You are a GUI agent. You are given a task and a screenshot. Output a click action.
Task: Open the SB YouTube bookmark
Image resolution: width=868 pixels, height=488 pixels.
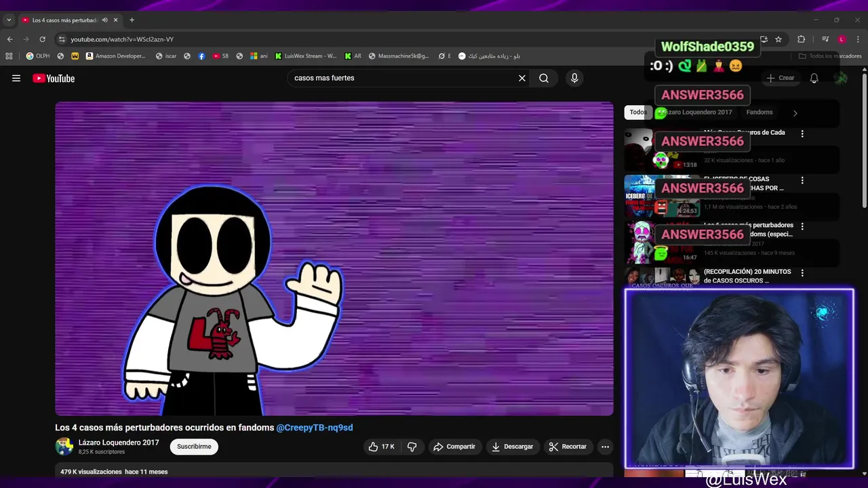tap(220, 56)
